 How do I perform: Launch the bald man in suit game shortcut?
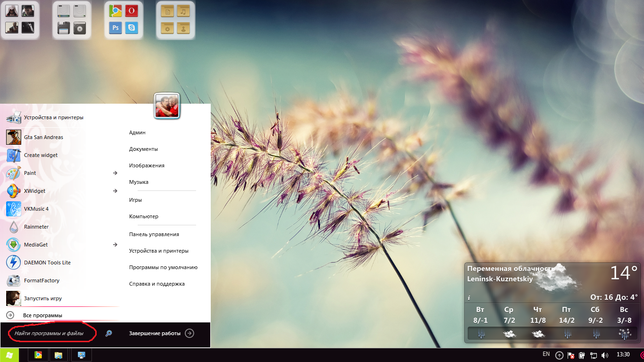coord(12,28)
